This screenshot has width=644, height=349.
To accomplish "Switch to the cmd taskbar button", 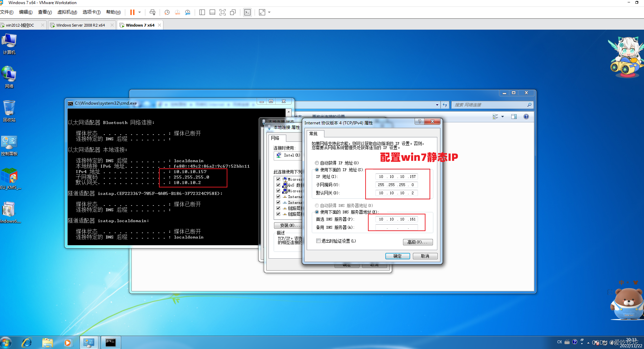I will tap(111, 343).
